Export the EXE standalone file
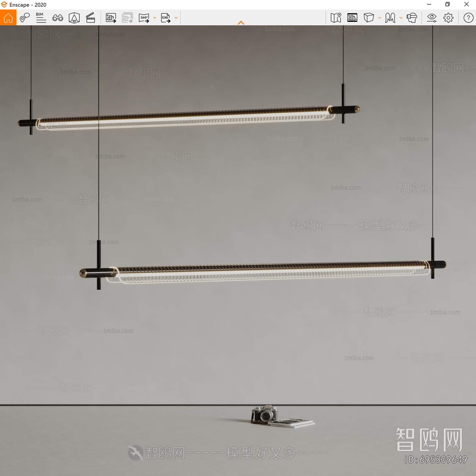 click(x=166, y=18)
